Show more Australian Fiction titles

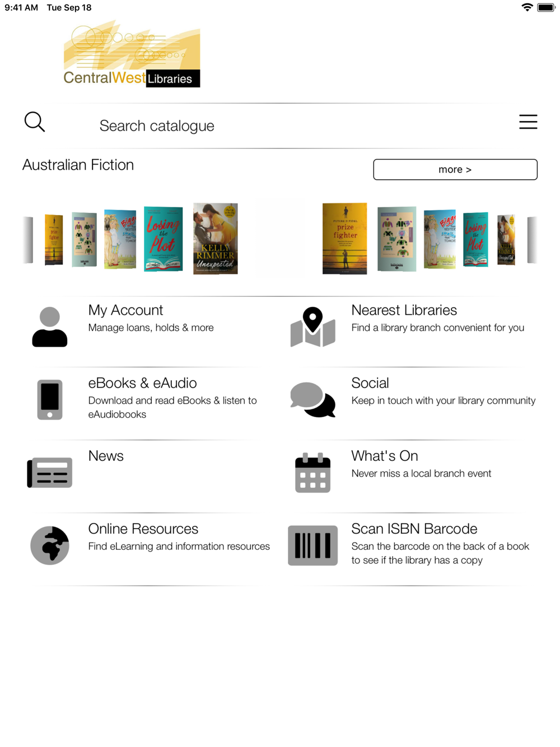455,169
